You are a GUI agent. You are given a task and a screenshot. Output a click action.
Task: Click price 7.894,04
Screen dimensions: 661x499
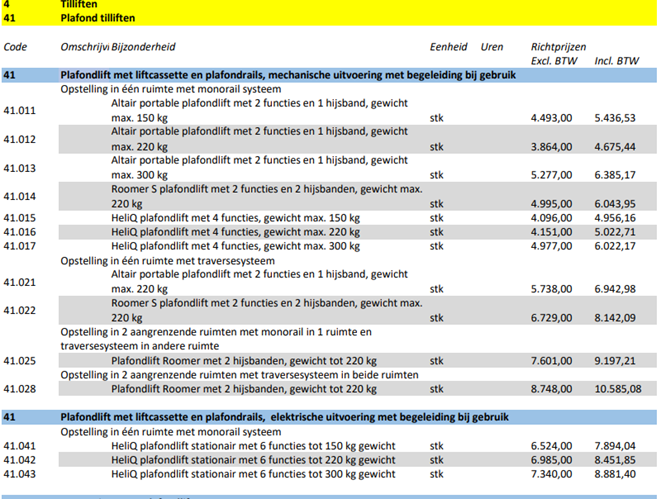coord(615,446)
